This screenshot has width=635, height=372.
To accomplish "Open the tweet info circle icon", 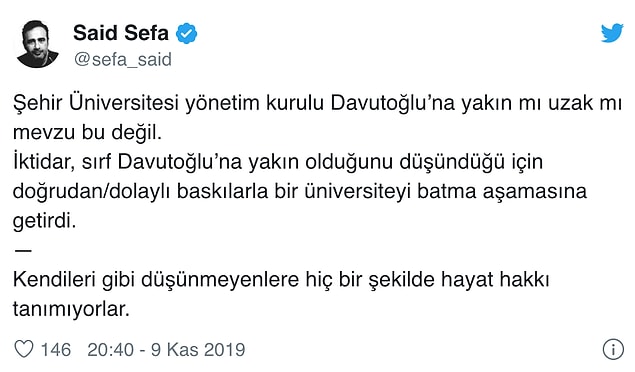I will pyautogui.click(x=613, y=349).
